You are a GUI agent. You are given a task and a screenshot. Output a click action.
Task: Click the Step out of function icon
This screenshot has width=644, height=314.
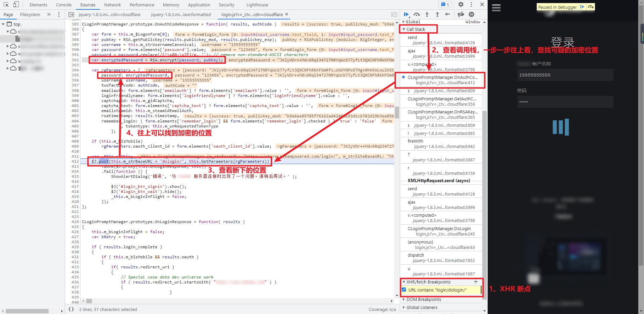pos(437,14)
